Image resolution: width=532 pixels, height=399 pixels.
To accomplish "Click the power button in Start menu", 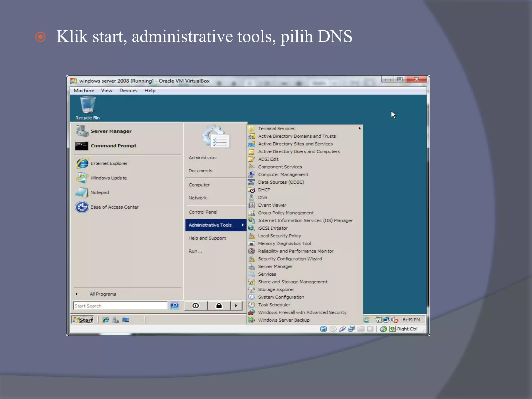I will tap(196, 306).
